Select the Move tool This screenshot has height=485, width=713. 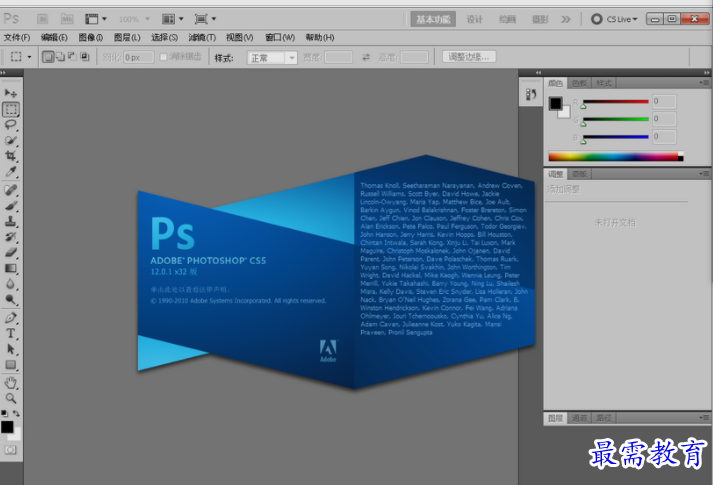[11, 93]
